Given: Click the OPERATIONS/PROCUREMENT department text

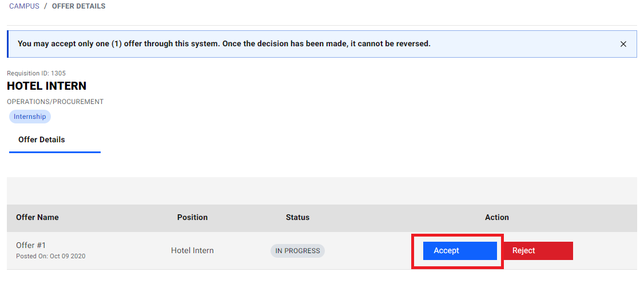Looking at the screenshot, I should coord(55,102).
